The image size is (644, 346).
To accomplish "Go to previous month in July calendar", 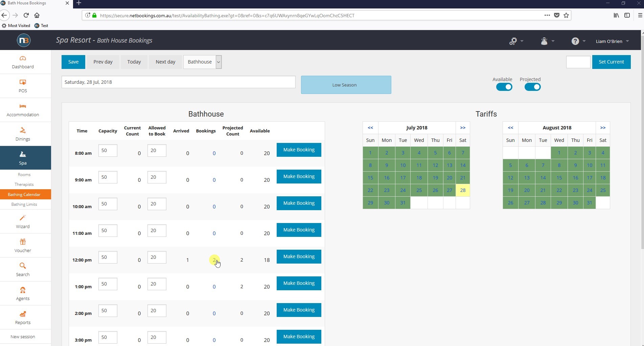I will pyautogui.click(x=370, y=128).
